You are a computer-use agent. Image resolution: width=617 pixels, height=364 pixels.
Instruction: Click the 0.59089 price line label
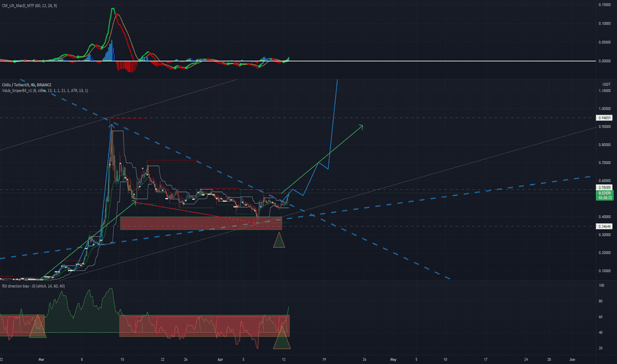604,188
